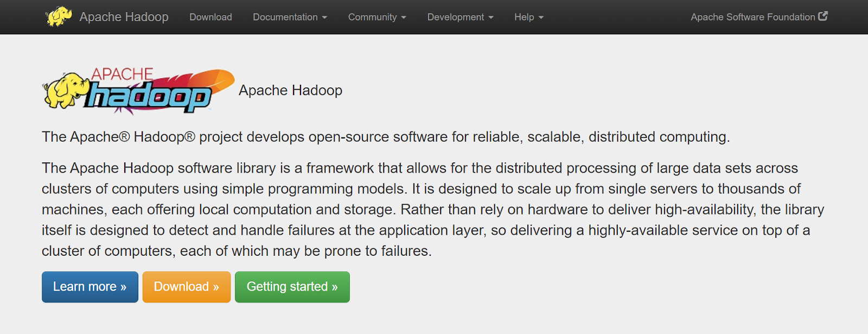868x334 pixels.
Task: Expand the Community dropdown menu
Action: (377, 17)
